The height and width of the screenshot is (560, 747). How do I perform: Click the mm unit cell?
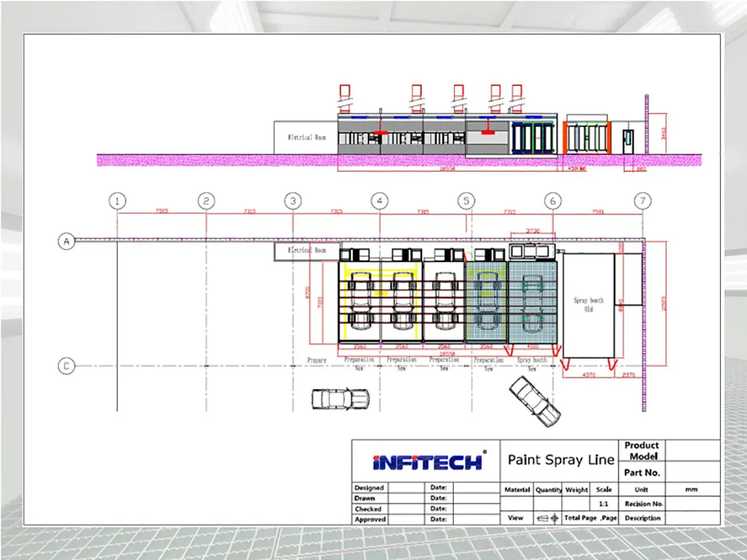(x=691, y=489)
